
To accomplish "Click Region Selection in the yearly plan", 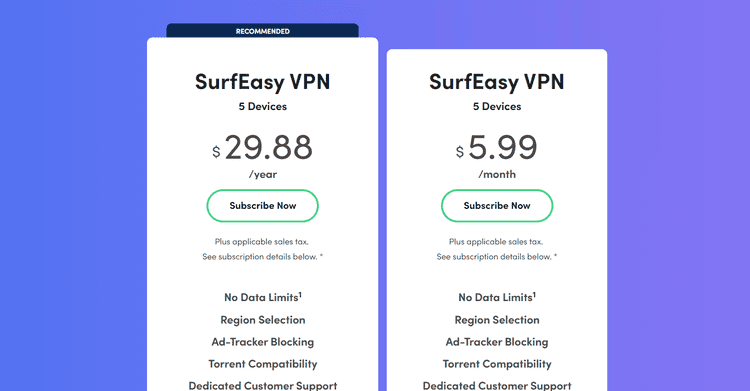I will 263,320.
